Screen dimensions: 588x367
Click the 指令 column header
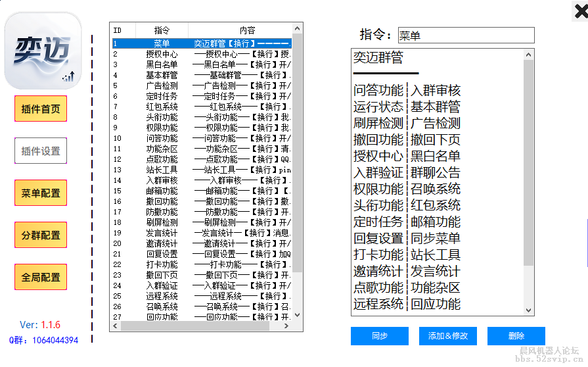click(x=162, y=30)
